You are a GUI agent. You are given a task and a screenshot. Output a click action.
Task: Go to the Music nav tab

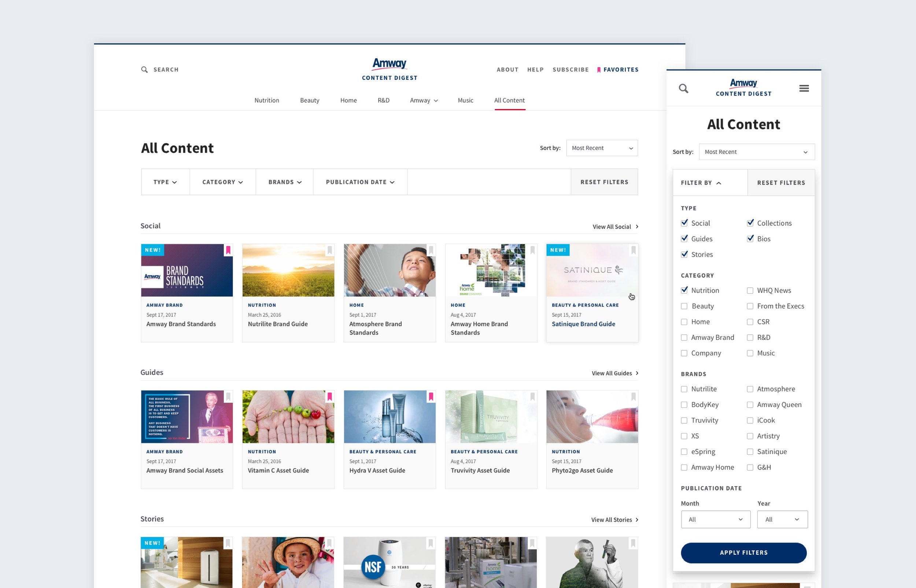tap(465, 100)
